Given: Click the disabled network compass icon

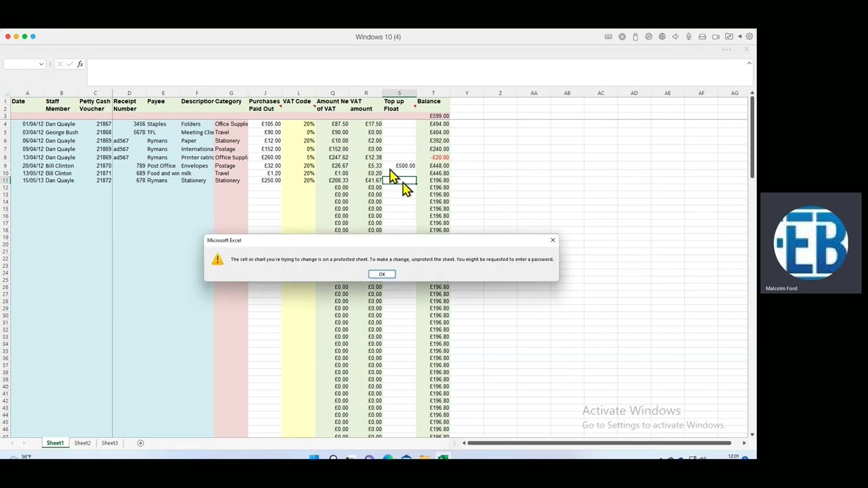Looking at the screenshot, I should (649, 37).
